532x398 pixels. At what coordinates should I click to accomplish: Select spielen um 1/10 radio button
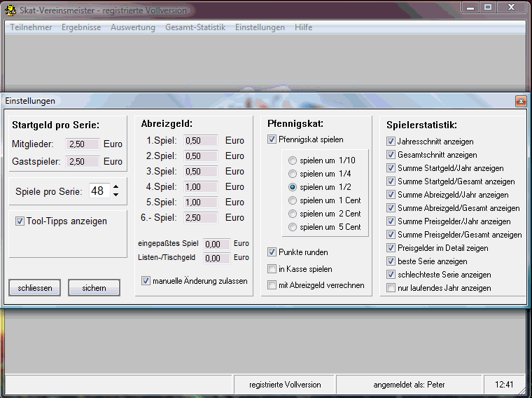293,160
